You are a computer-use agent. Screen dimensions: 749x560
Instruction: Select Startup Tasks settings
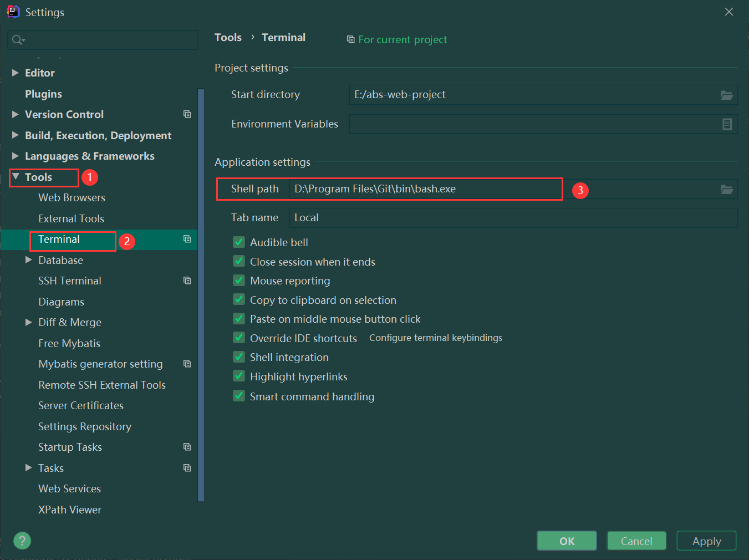point(70,447)
